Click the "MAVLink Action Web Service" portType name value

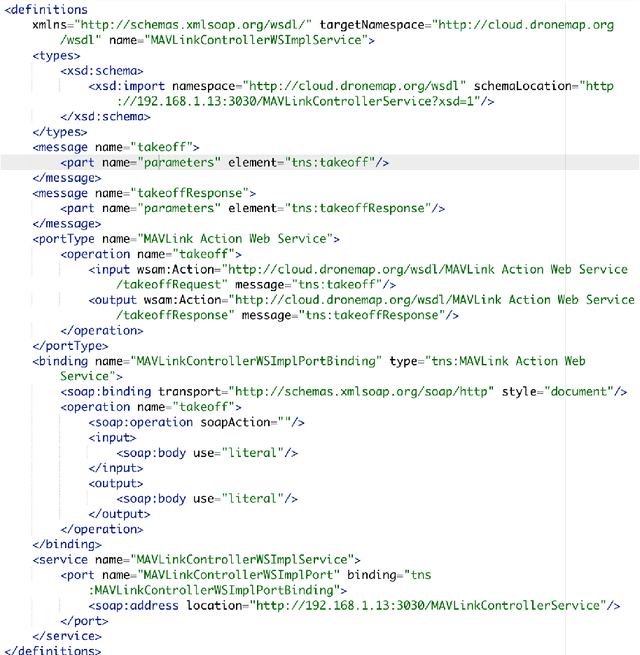[235, 239]
